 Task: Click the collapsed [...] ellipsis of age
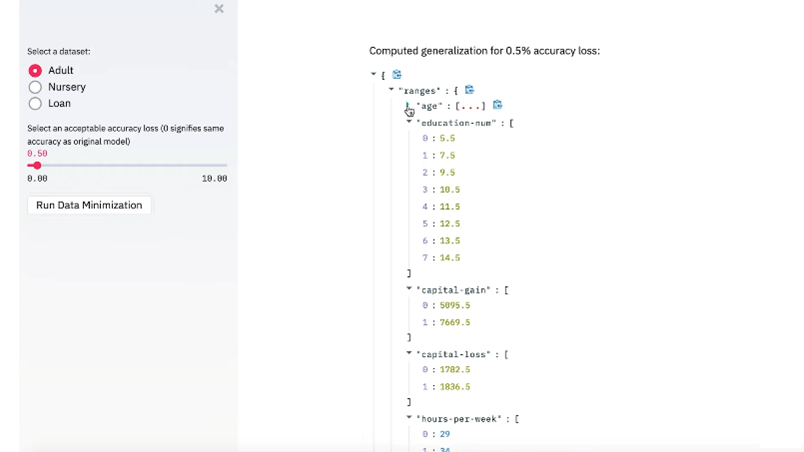pyautogui.click(x=470, y=106)
